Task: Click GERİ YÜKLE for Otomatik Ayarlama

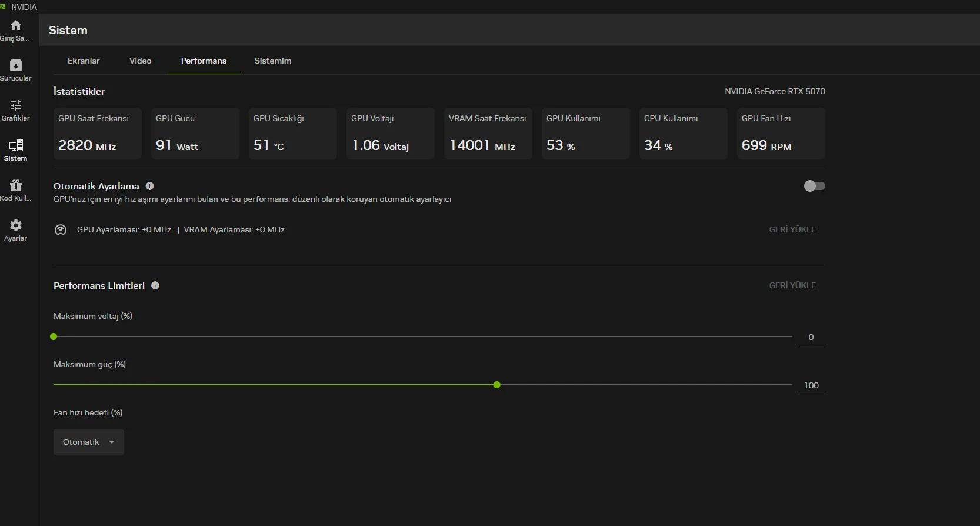Action: tap(792, 229)
